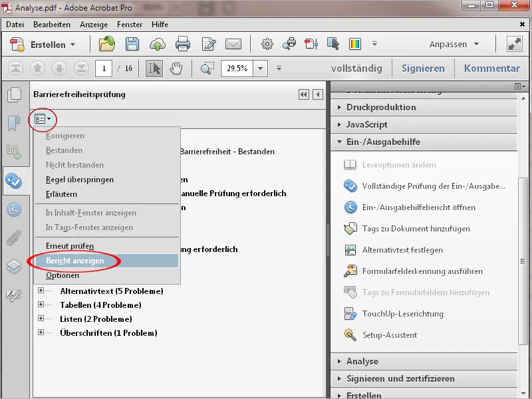Expand the Analyse section
The height and width of the screenshot is (399, 532).
424,361
